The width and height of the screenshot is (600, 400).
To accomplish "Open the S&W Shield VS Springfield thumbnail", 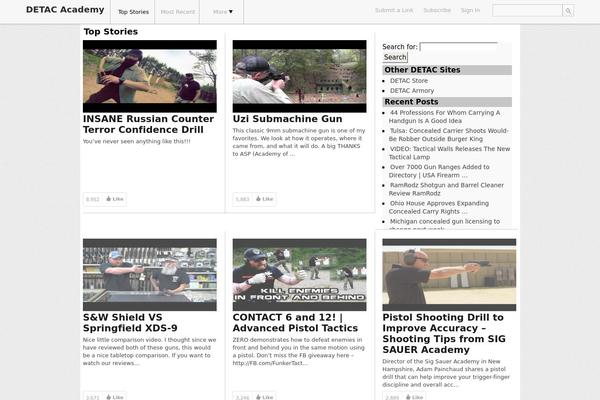I will (150, 275).
